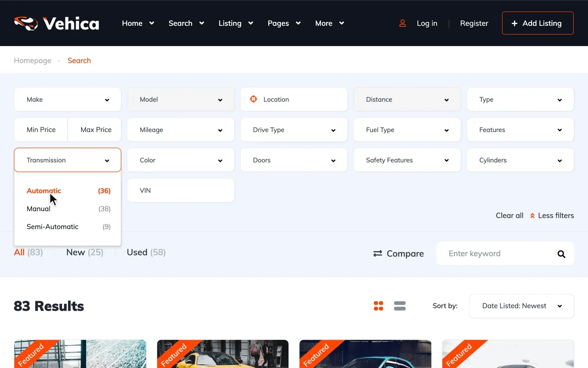This screenshot has width=588, height=368.
Task: Switch to grid view layout
Action: [379, 306]
